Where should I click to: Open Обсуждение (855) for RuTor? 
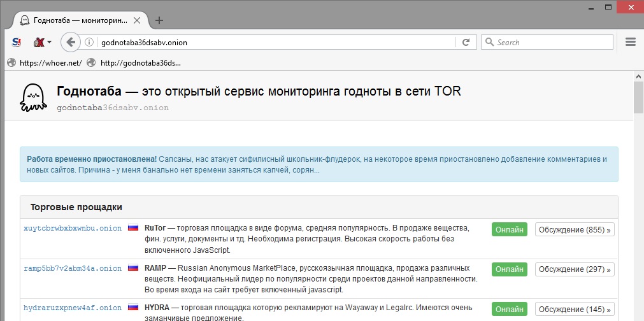575,229
